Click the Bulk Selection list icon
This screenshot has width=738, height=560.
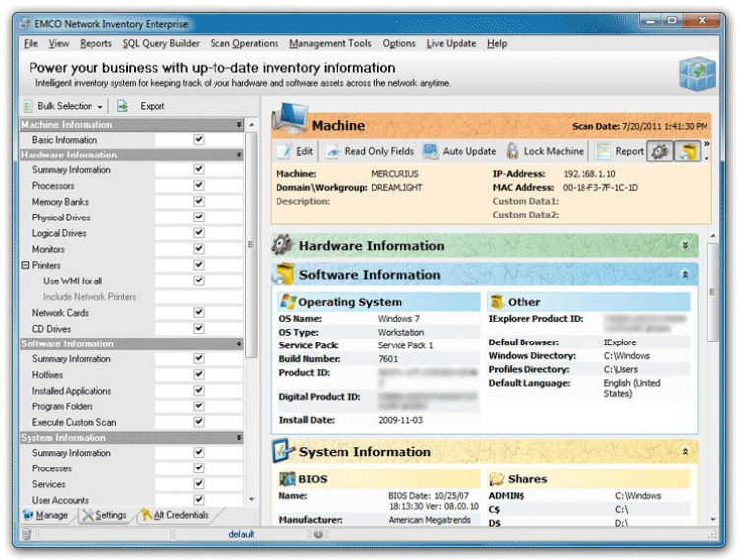(29, 106)
